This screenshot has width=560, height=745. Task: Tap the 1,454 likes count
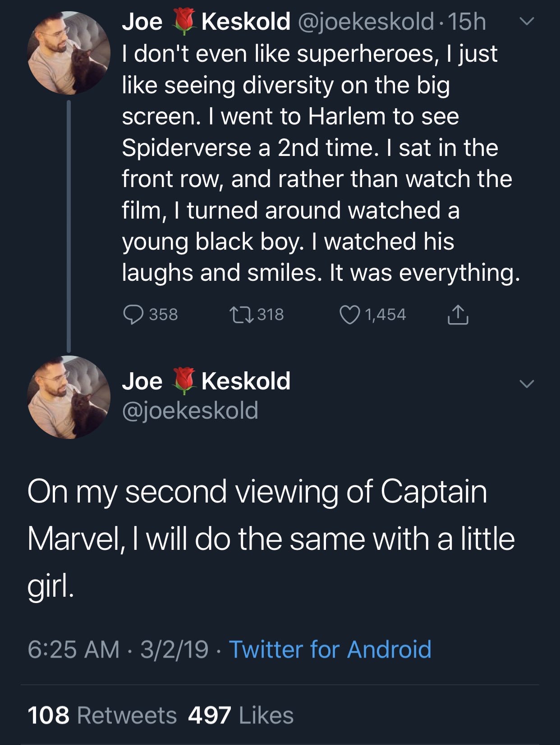(386, 315)
